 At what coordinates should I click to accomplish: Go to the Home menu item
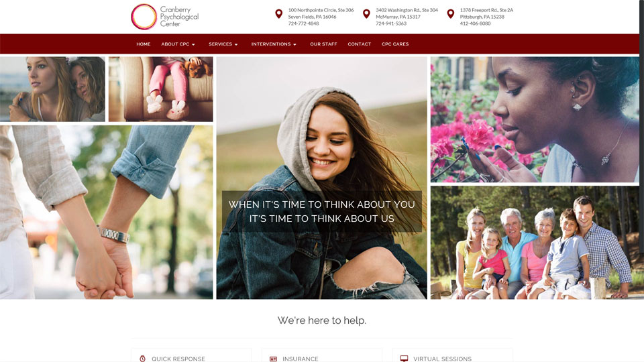[x=144, y=44]
